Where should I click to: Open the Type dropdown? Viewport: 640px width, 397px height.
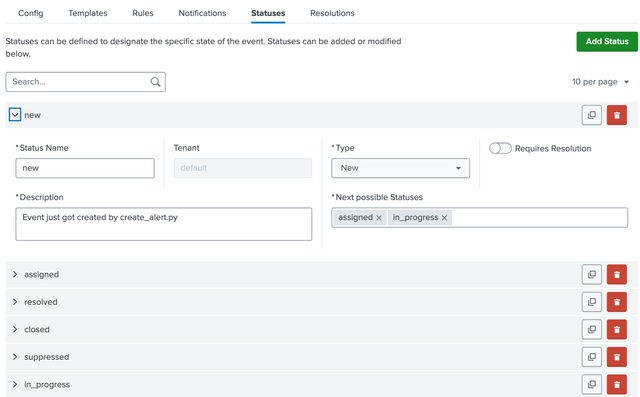point(400,168)
